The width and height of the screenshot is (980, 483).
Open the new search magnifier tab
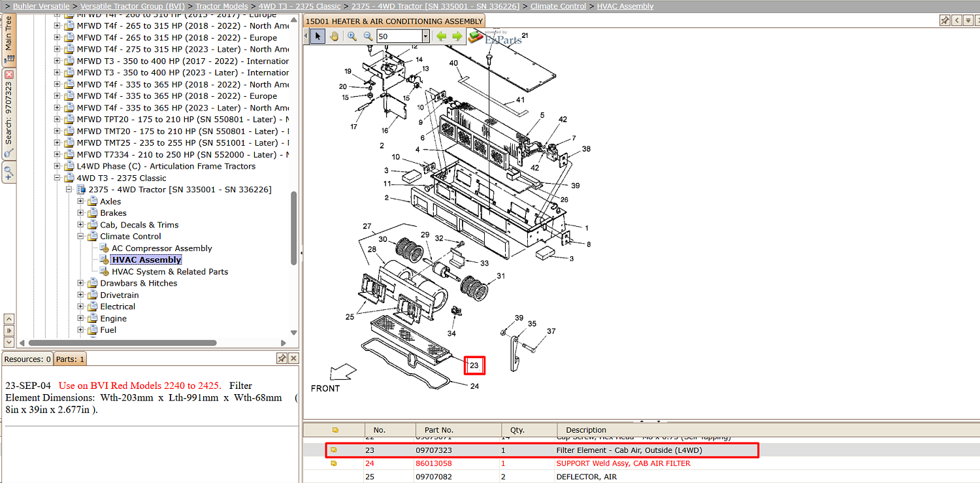click(8, 173)
